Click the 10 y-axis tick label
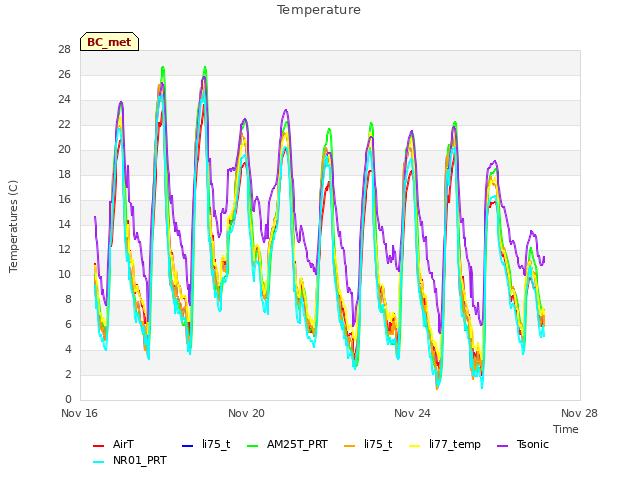 pyautogui.click(x=64, y=275)
